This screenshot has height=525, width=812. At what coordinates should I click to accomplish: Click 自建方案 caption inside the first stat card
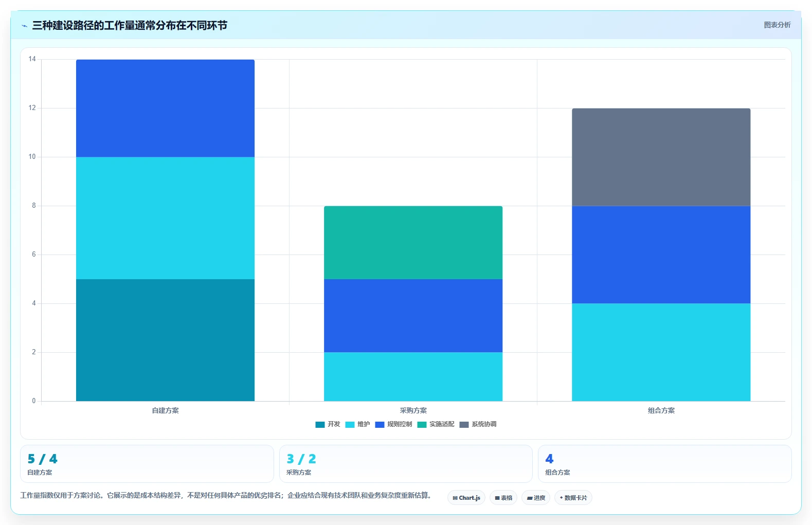tap(40, 472)
